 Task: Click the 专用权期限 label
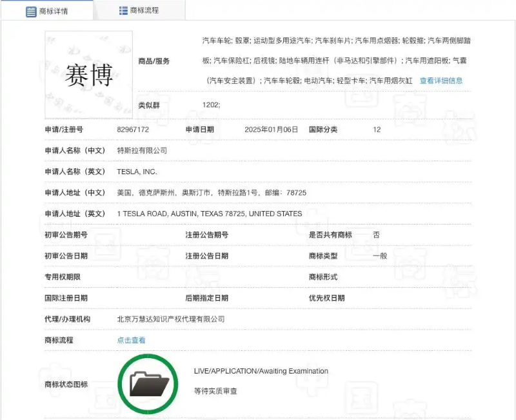tap(63, 277)
